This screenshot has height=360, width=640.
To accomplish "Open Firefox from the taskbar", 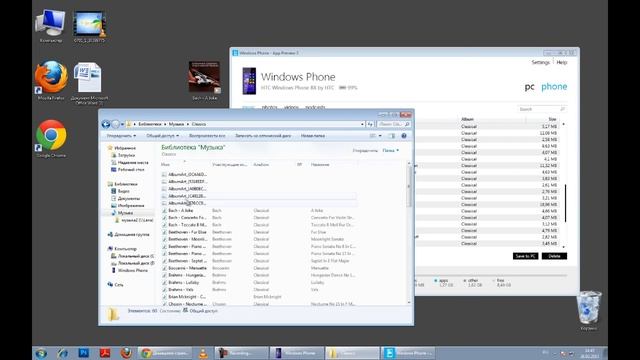I will (126, 353).
